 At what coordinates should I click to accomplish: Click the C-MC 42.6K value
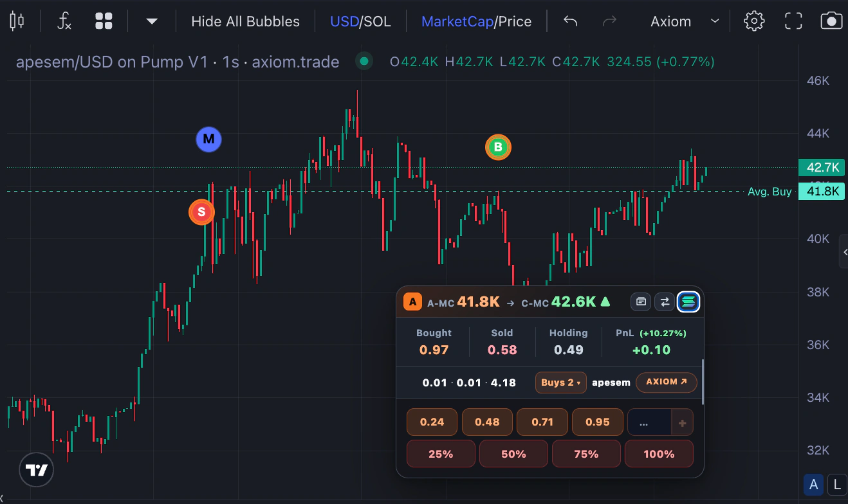pos(574,301)
